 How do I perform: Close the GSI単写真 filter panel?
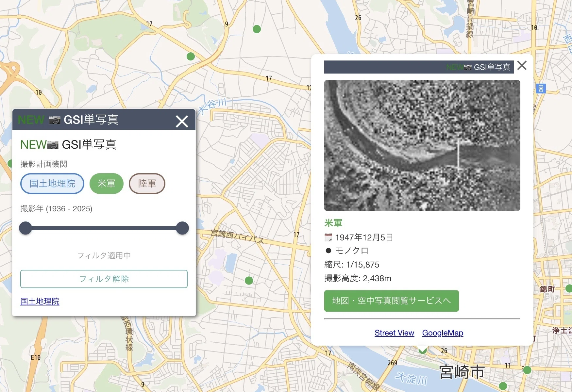pos(182,121)
